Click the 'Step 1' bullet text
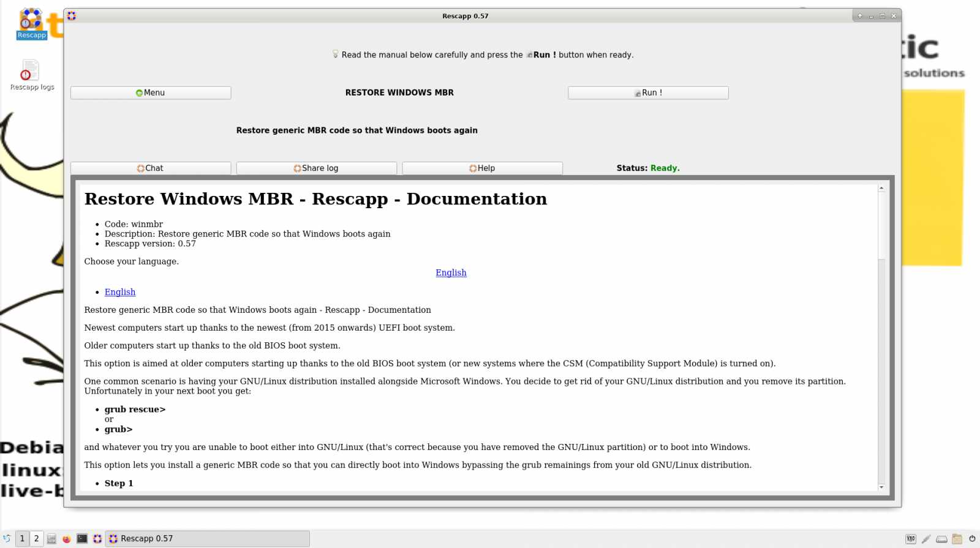The height and width of the screenshot is (548, 980). click(119, 483)
